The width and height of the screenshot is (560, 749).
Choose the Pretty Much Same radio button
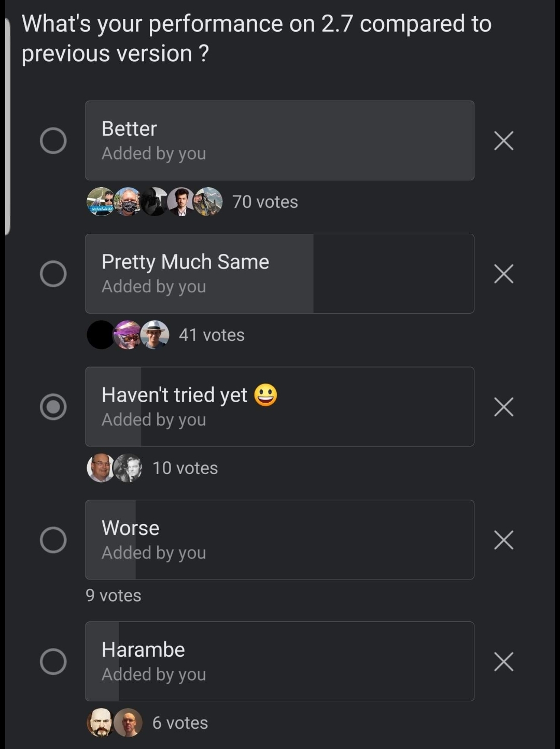53,274
